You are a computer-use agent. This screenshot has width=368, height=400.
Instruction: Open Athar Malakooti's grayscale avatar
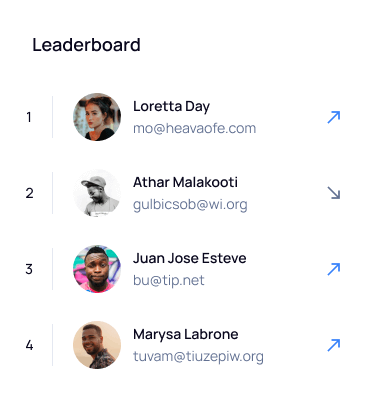(x=97, y=193)
